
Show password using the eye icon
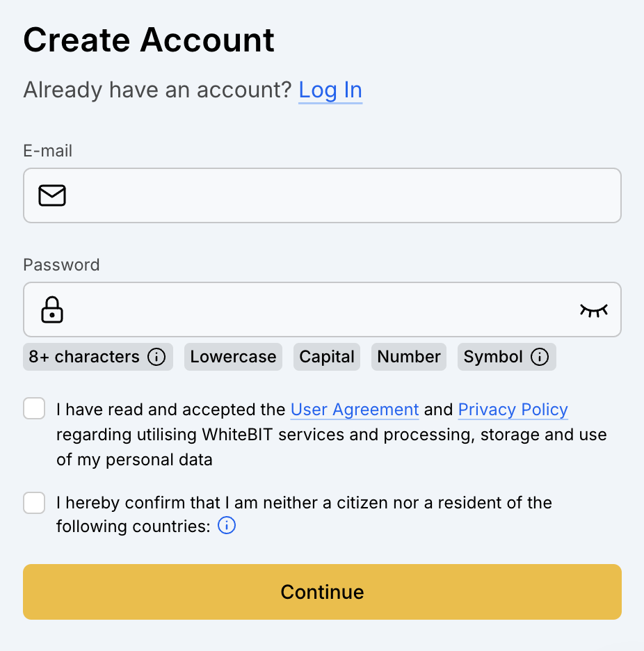[593, 310]
